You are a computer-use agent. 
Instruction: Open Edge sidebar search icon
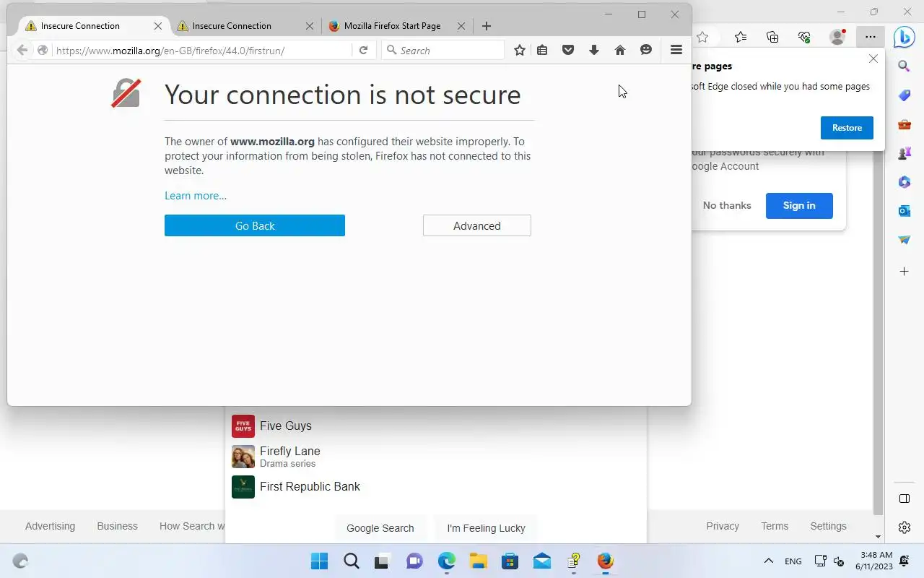pos(904,66)
